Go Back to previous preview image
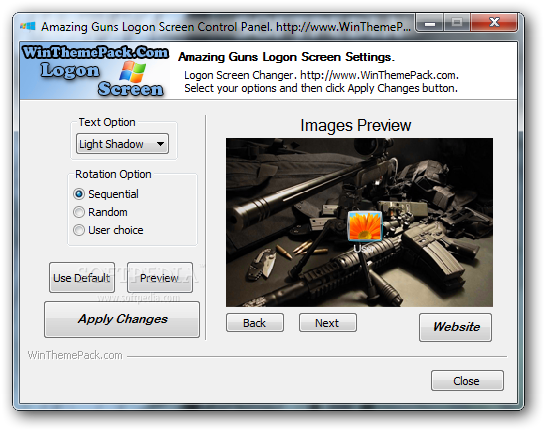This screenshot has height=431, width=545. pos(255,323)
